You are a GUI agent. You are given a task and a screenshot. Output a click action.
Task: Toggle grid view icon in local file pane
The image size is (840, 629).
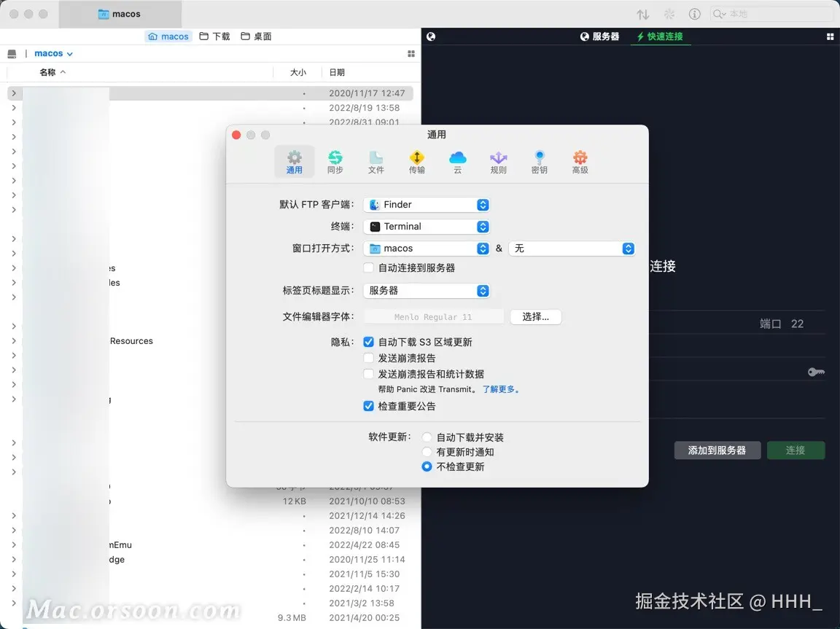coord(411,53)
